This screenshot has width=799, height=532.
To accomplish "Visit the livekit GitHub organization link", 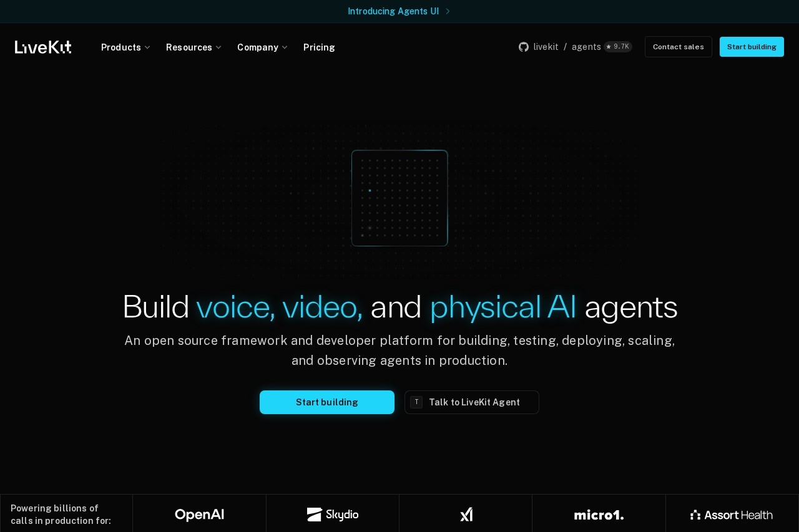I will 546,47.
